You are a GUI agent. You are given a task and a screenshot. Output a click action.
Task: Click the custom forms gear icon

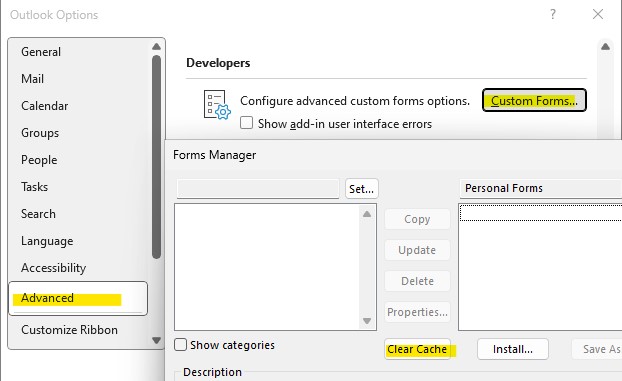[217, 105]
